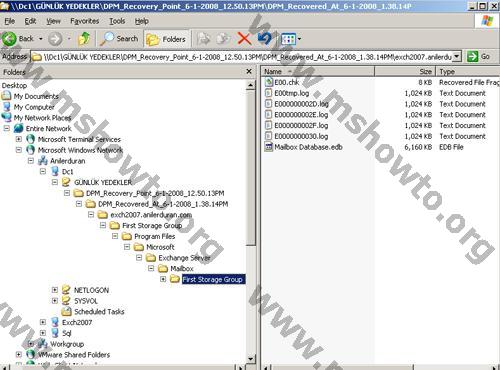
Task: Select the Mailbox Database.edb file icon
Action: [x=268, y=147]
